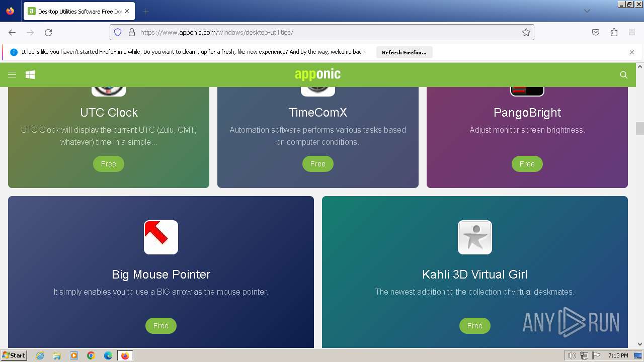Click the Big Mouse Pointer red arrow icon

point(161,237)
